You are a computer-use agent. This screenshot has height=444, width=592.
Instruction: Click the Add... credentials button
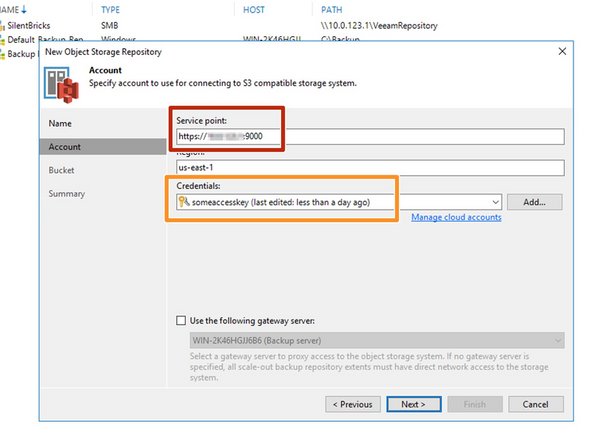coord(535,202)
